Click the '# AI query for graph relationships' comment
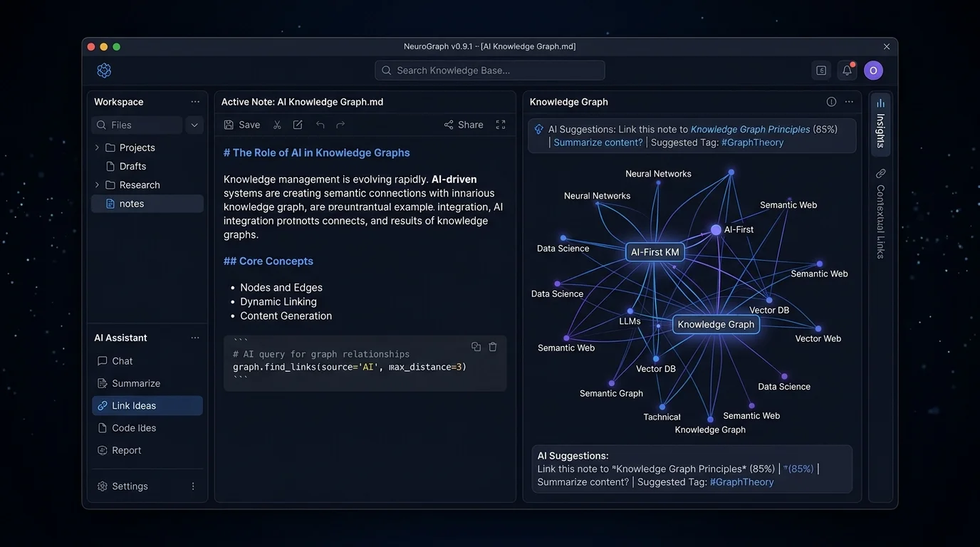This screenshot has height=547, width=980. [321, 354]
